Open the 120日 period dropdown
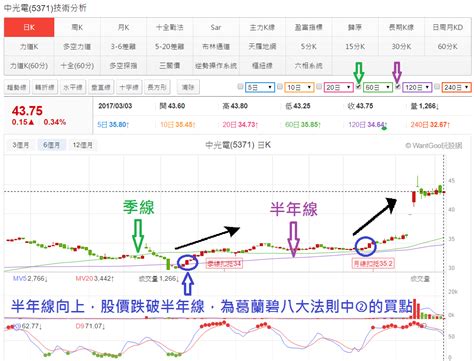This screenshot has width=474, height=361. click(x=417, y=87)
